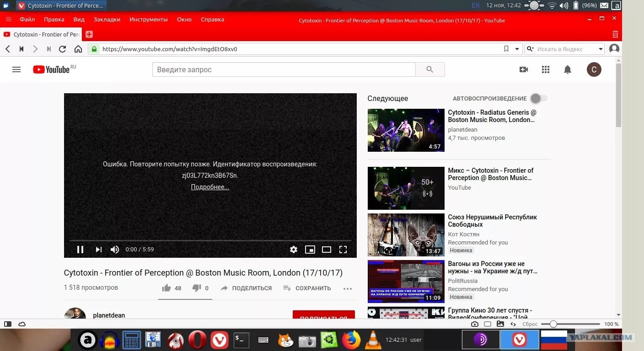Open Radiatus Generis video thumbnail
Viewport: 644px width, 351px height.
coord(406,130)
